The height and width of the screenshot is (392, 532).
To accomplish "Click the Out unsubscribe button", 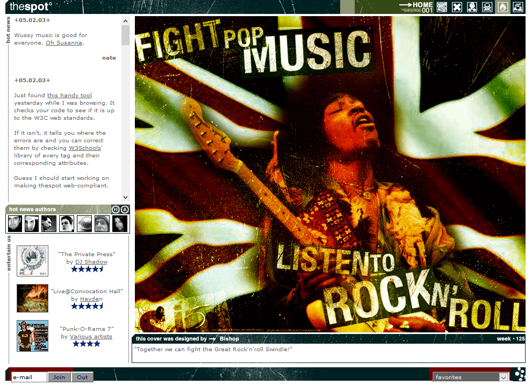I will (82, 377).
